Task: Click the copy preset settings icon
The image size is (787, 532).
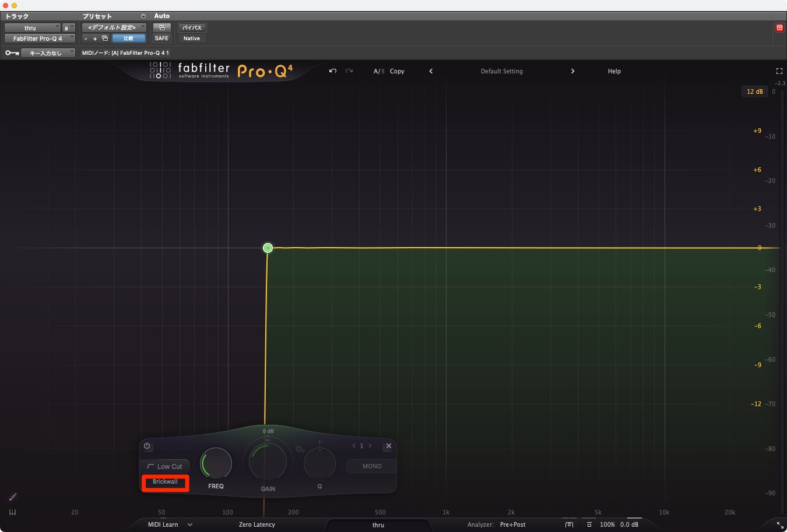Action: [x=105, y=38]
